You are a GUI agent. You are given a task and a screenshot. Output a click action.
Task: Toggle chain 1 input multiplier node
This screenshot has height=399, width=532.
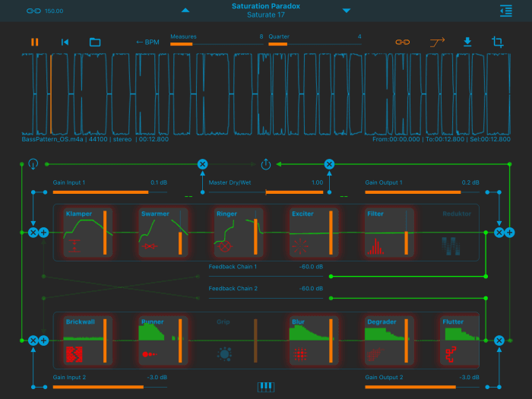point(33,233)
